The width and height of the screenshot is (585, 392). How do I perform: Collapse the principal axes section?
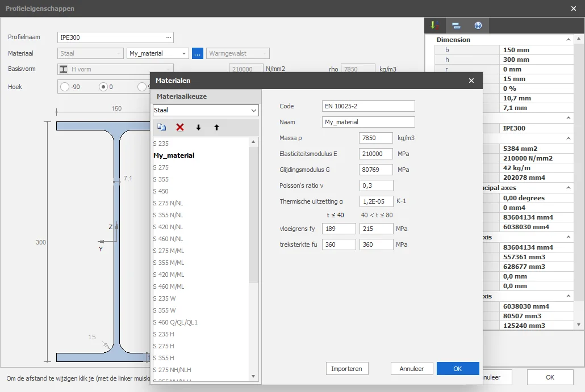pos(568,187)
